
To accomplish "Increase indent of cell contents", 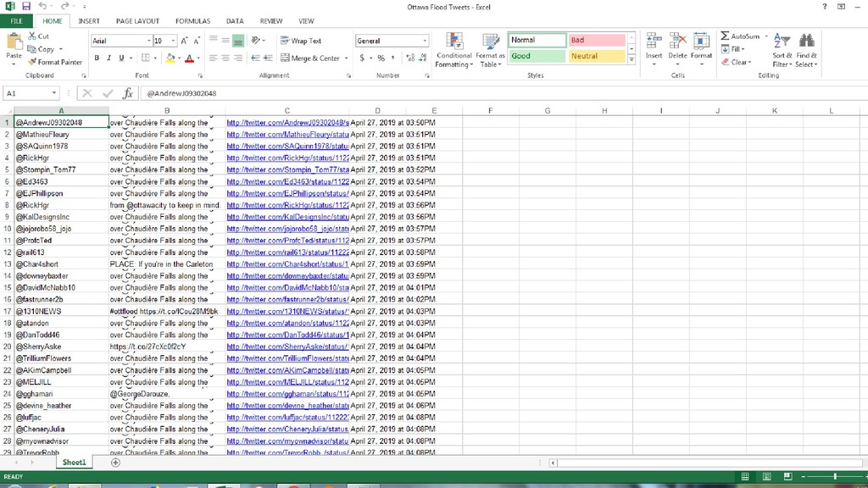I will [x=268, y=58].
